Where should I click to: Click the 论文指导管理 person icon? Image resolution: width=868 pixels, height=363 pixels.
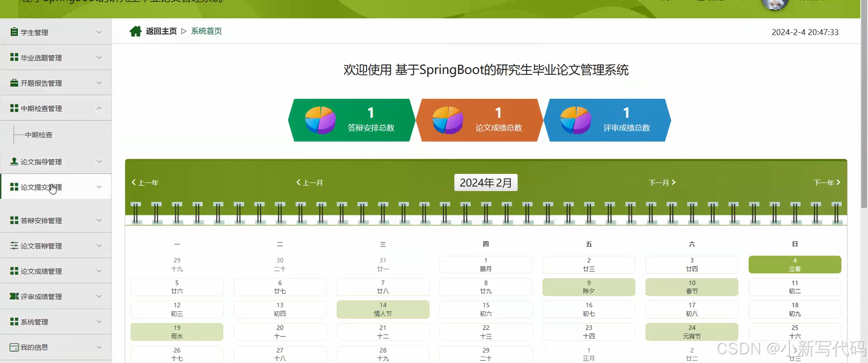click(14, 161)
